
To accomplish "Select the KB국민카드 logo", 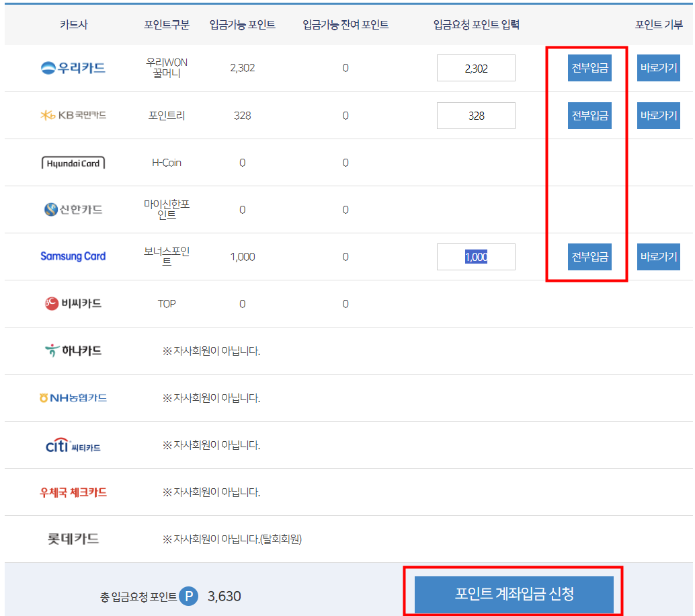I will (x=73, y=115).
